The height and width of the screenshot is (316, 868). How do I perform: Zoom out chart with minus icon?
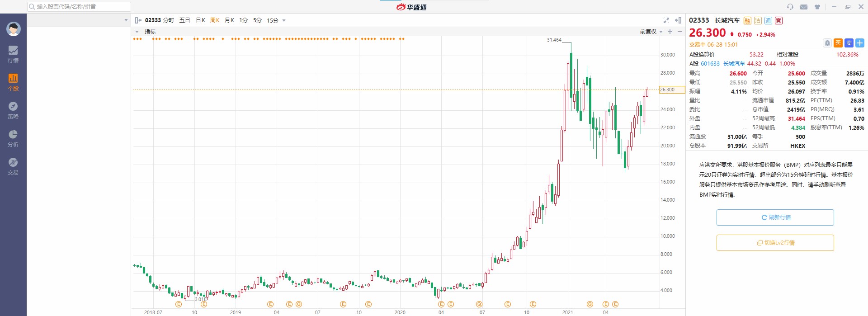(x=679, y=32)
